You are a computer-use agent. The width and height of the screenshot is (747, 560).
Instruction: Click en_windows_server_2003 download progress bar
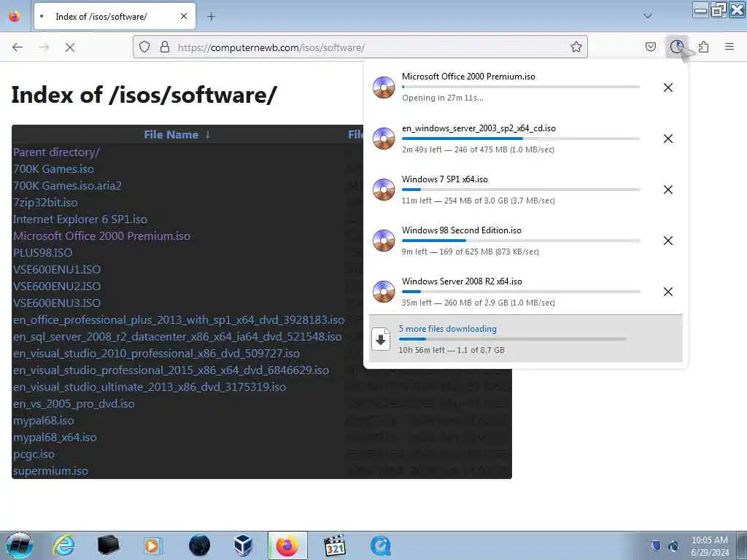(x=521, y=139)
